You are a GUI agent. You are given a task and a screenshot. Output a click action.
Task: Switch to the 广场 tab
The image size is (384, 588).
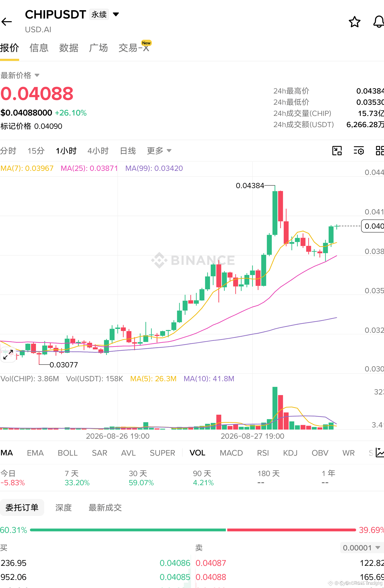(98, 48)
